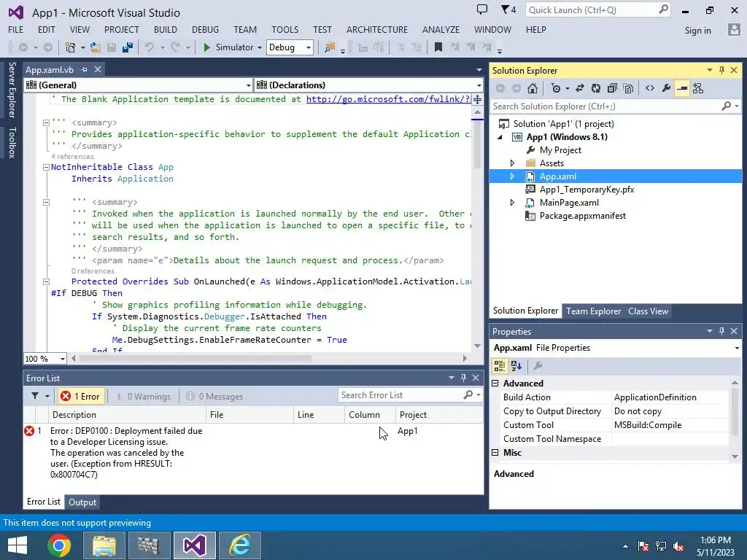
Task: Click the account avatar icon near Sign in
Action: tap(734, 29)
